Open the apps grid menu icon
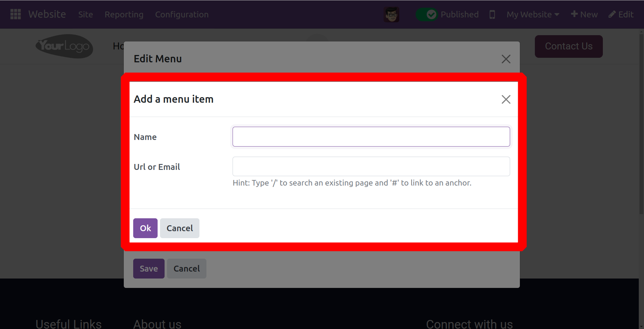The image size is (644, 329). pyautogui.click(x=15, y=14)
